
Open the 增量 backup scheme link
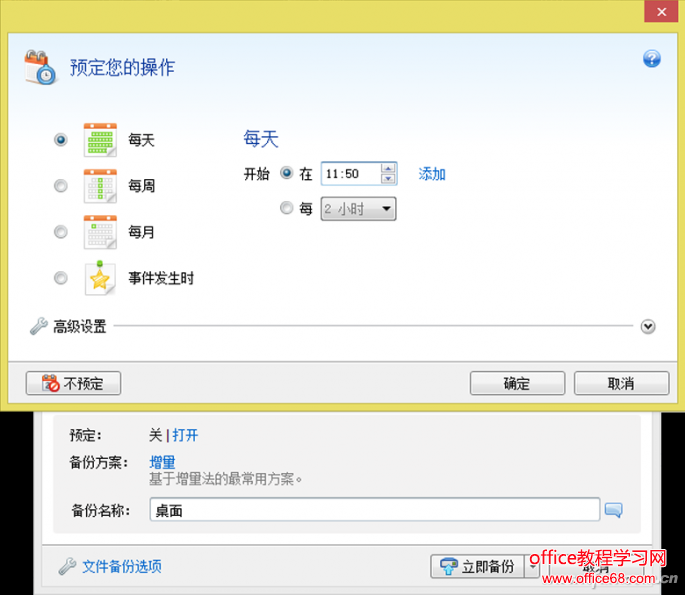pos(162,462)
